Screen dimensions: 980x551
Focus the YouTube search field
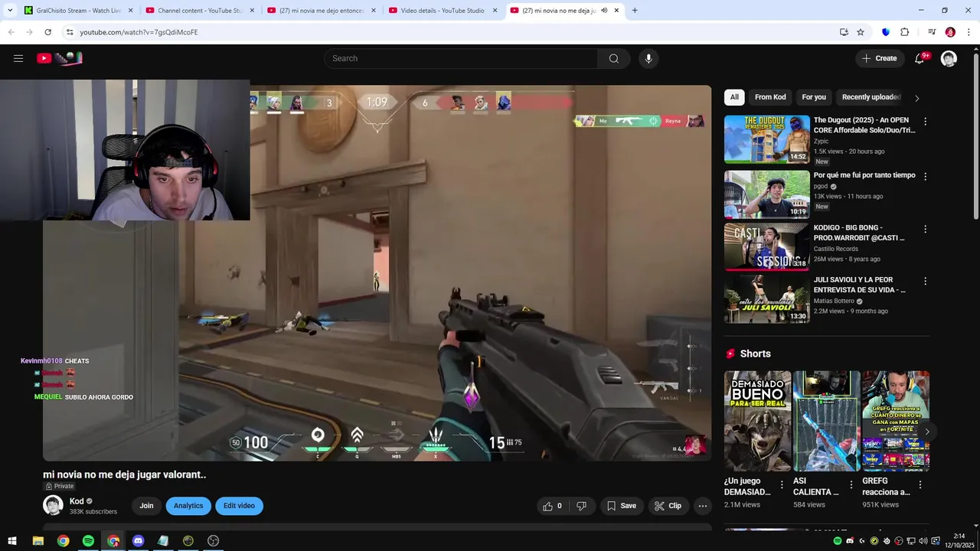461,58
